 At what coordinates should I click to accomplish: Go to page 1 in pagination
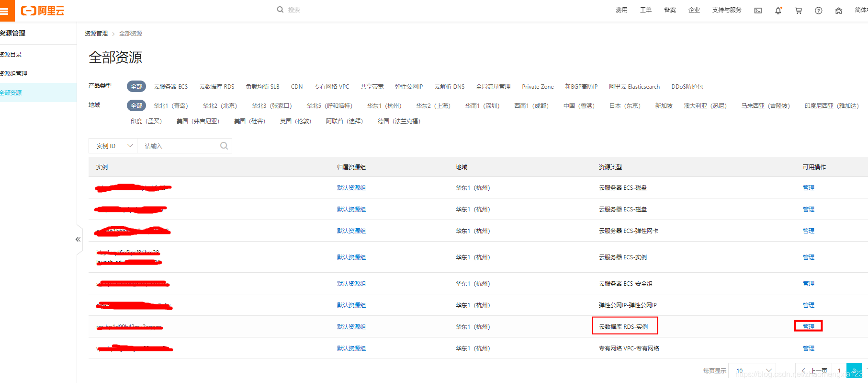point(839,371)
